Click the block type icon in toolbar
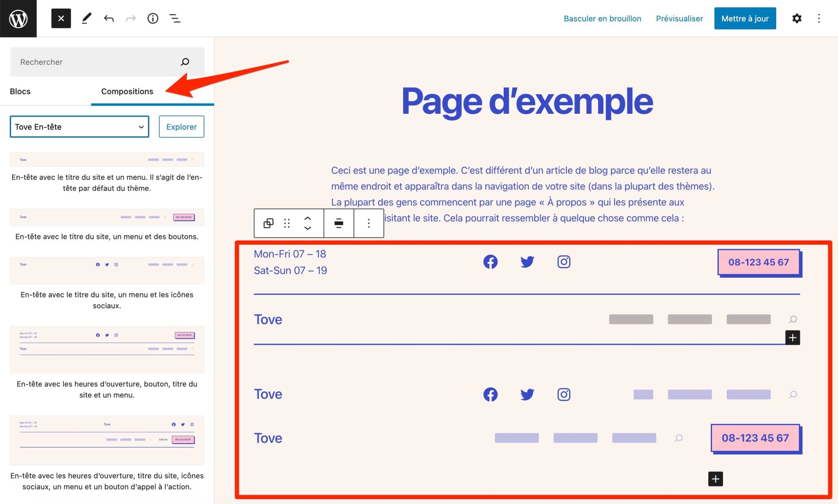Image resolution: width=838 pixels, height=504 pixels. (268, 223)
